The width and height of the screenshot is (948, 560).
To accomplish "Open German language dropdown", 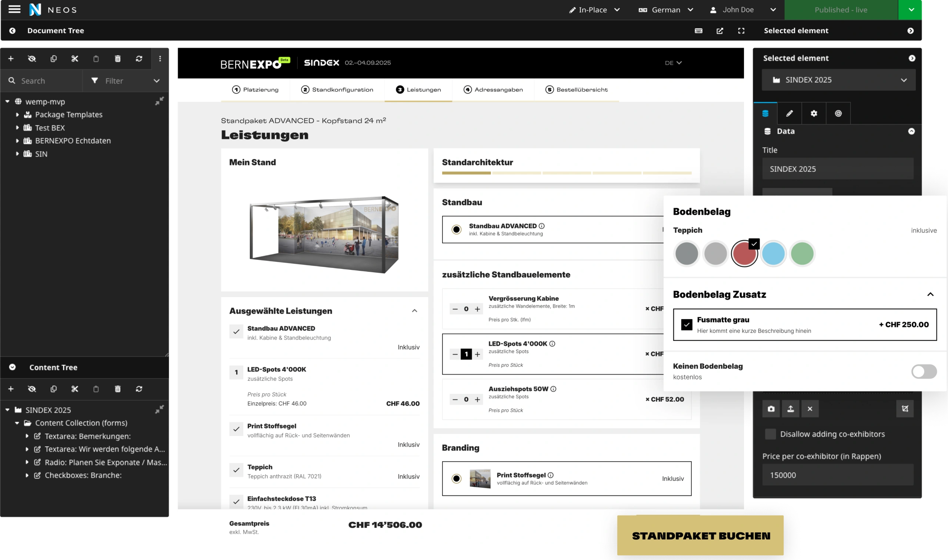I will click(x=666, y=10).
